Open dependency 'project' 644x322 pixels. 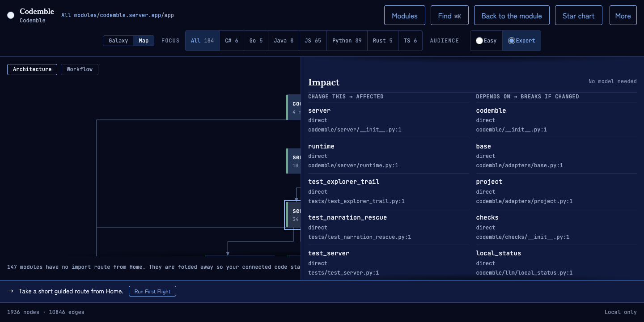(x=489, y=182)
